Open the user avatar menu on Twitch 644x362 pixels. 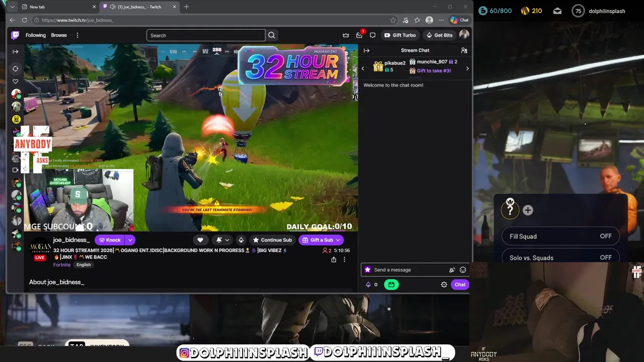(x=464, y=34)
